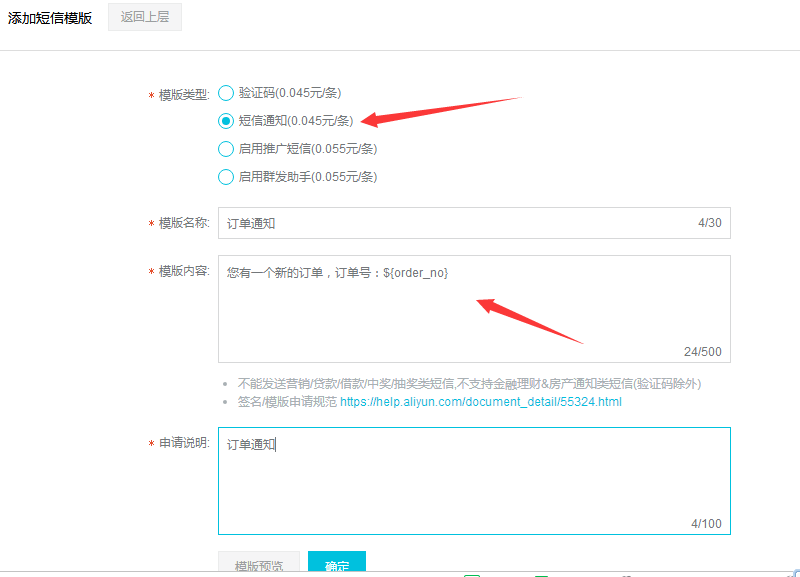Click the 模版名称 field label

(184, 223)
